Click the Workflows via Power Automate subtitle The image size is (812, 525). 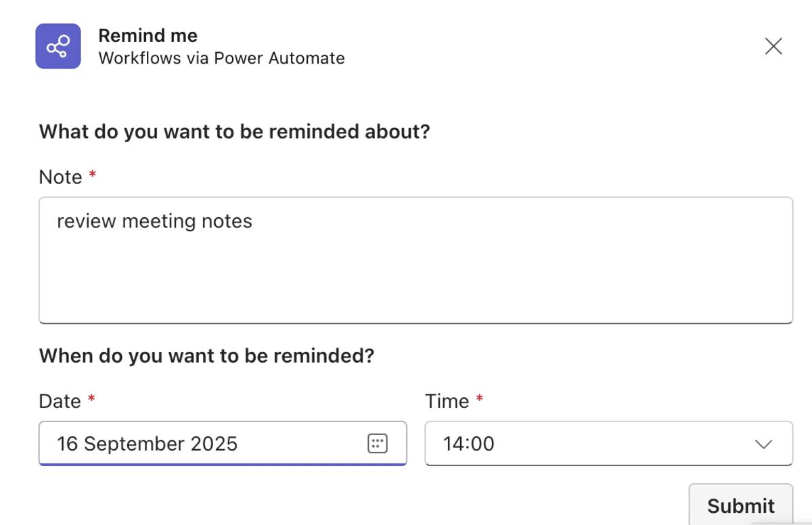222,58
